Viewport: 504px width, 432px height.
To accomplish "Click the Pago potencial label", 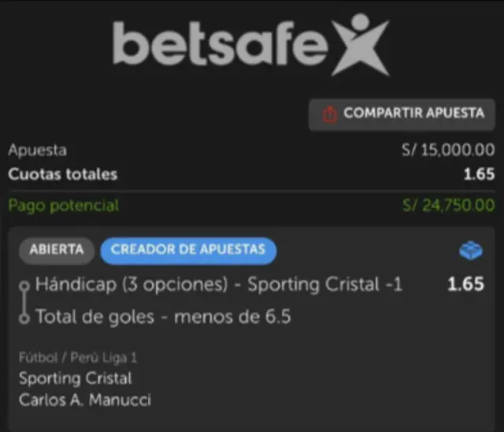I will [64, 206].
